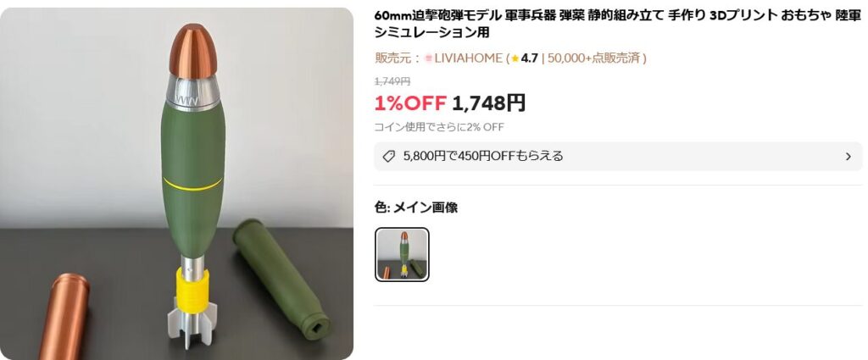This screenshot has width=868, height=360.
Task: Click the pink LIVIAHOME store icon
Action: click(x=428, y=58)
